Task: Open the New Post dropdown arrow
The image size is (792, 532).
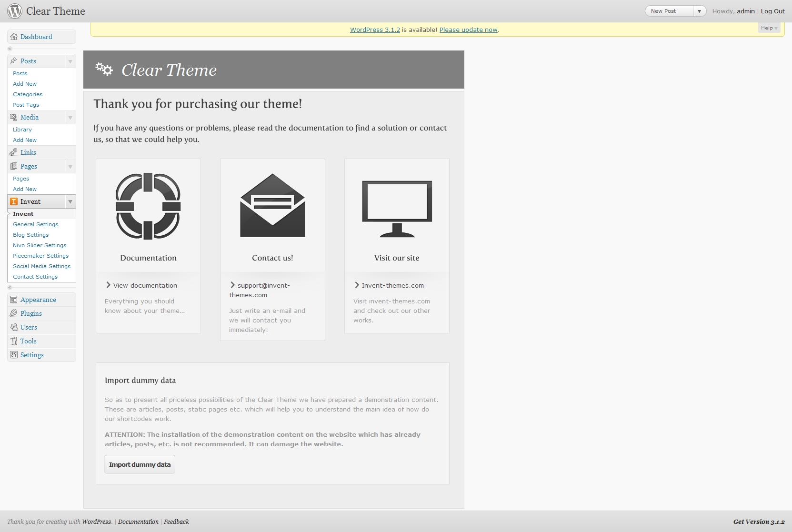Action: [x=699, y=11]
